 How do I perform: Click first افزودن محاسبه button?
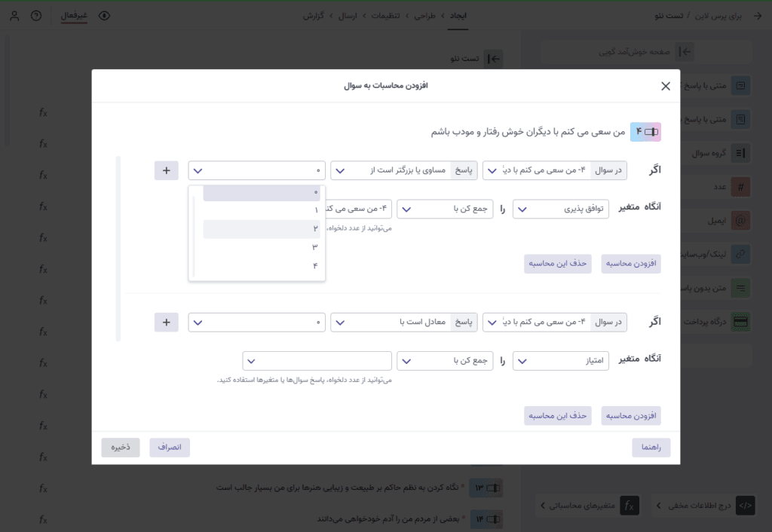[631, 264]
